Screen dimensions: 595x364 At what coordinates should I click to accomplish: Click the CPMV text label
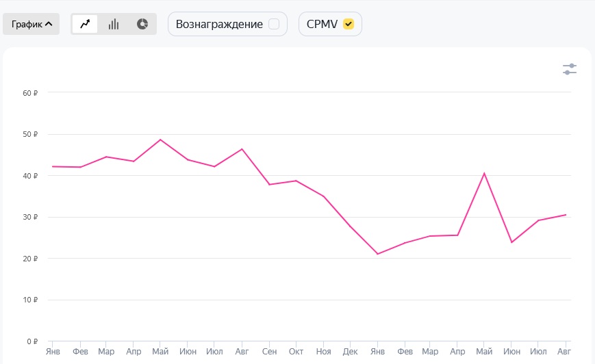point(322,24)
